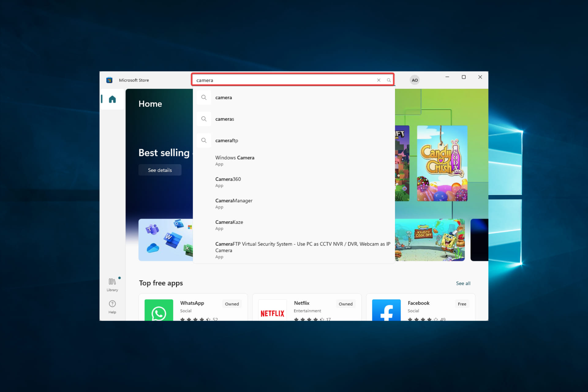This screenshot has height=392, width=588.
Task: Click the magnifier beside 'cameras' suggestion
Action: pyautogui.click(x=204, y=119)
